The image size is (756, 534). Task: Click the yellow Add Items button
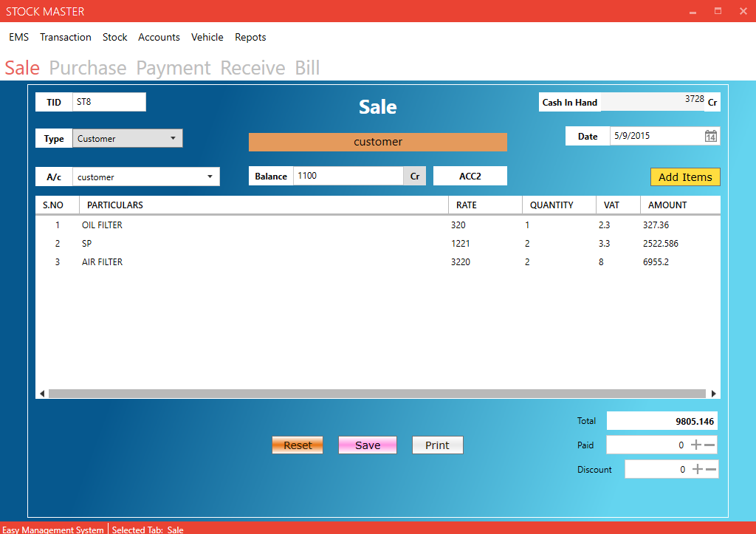coord(684,177)
